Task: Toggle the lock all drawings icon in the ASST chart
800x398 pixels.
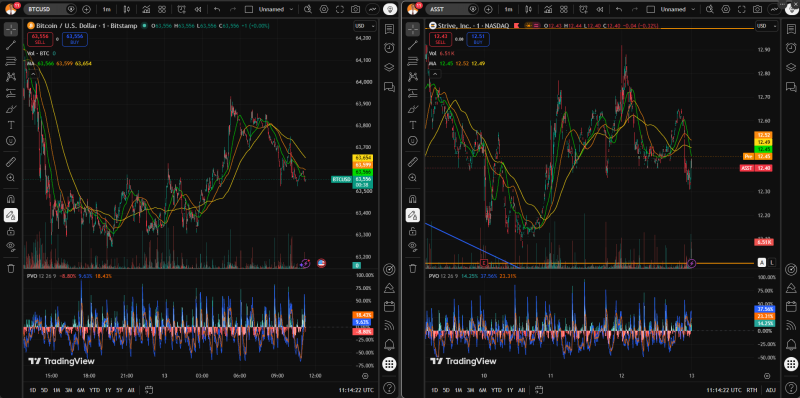Action: [413, 231]
